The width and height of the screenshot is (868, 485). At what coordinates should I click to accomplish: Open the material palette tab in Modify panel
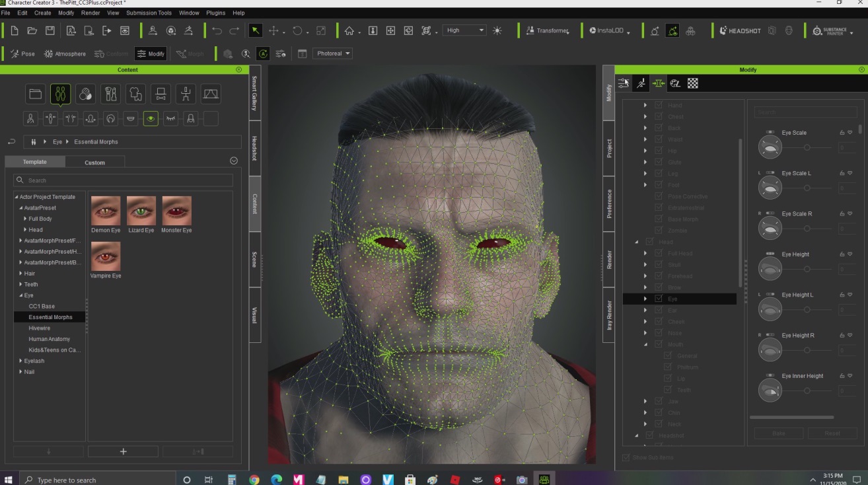pyautogui.click(x=674, y=83)
